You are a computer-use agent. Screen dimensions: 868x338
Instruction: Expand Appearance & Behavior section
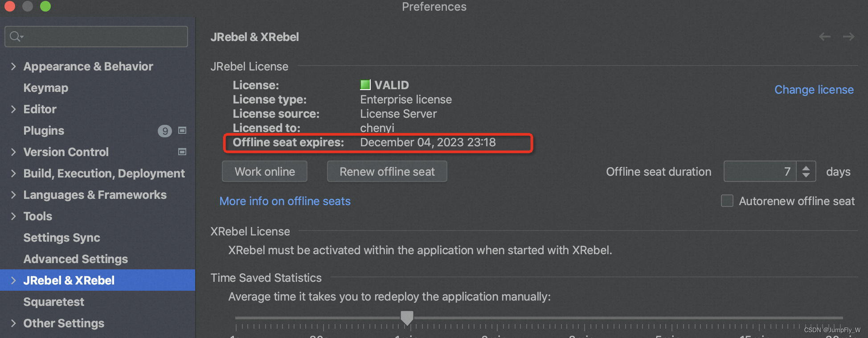(13, 66)
